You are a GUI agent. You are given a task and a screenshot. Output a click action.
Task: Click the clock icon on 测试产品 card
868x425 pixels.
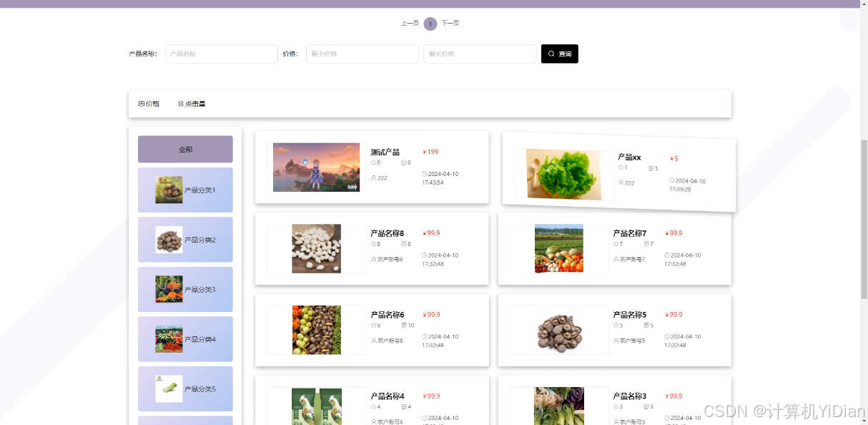click(425, 174)
